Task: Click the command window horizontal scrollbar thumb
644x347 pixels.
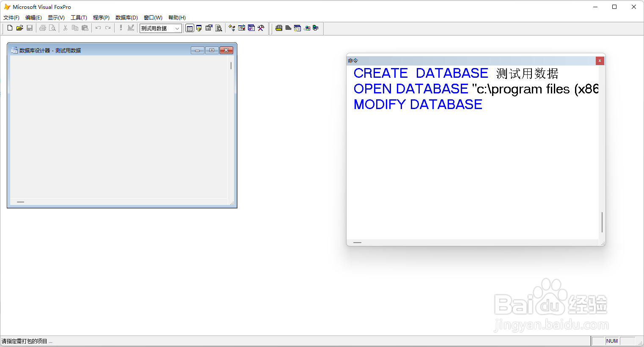Action: pos(357,243)
